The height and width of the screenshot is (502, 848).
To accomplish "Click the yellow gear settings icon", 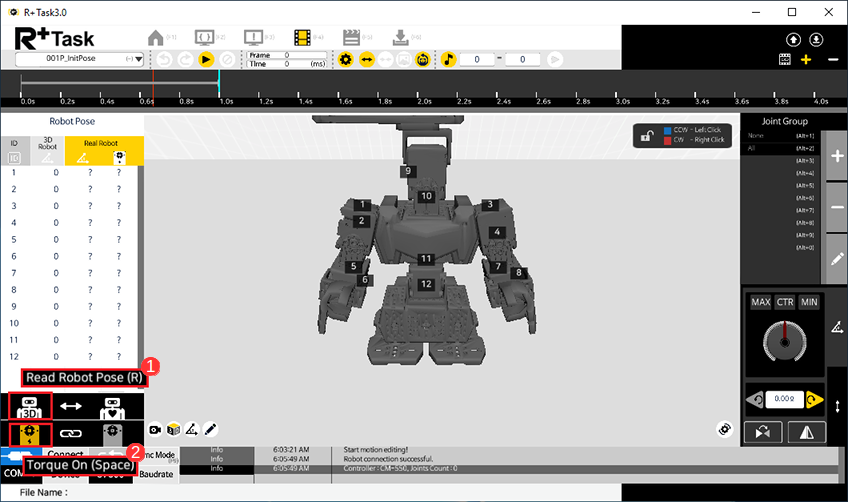I will point(346,60).
